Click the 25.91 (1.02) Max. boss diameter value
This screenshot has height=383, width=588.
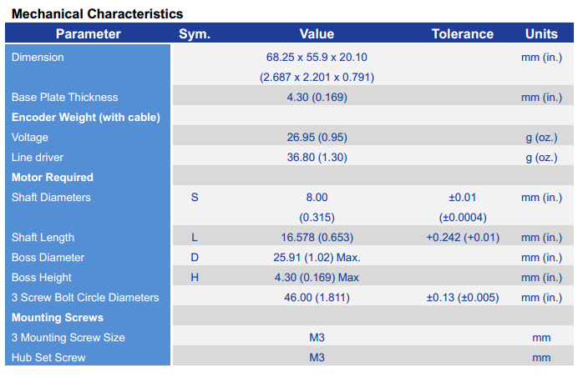point(317,258)
